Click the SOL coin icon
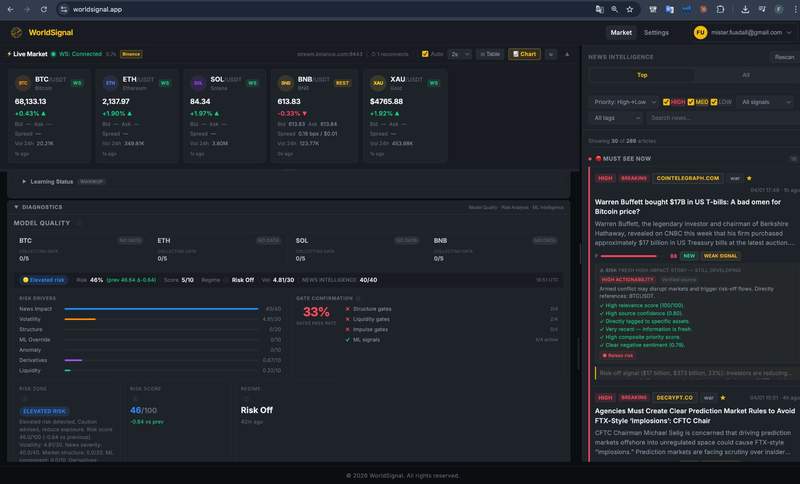 click(x=198, y=83)
